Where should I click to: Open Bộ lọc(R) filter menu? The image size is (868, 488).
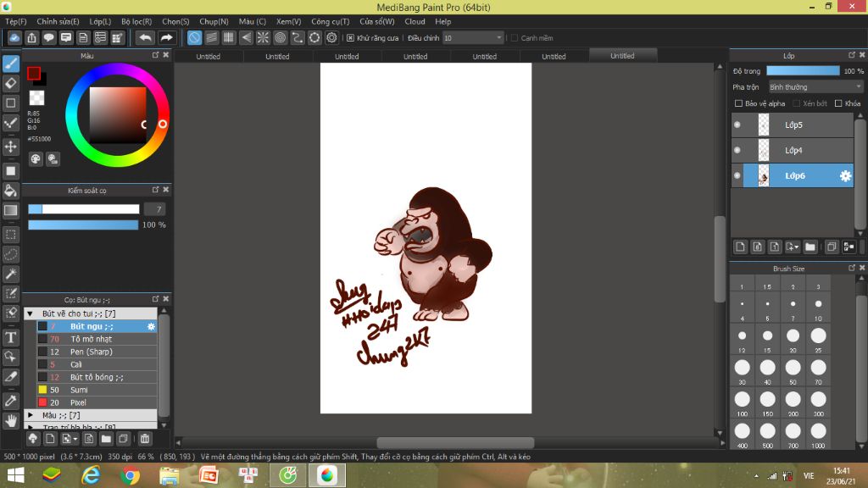click(136, 21)
